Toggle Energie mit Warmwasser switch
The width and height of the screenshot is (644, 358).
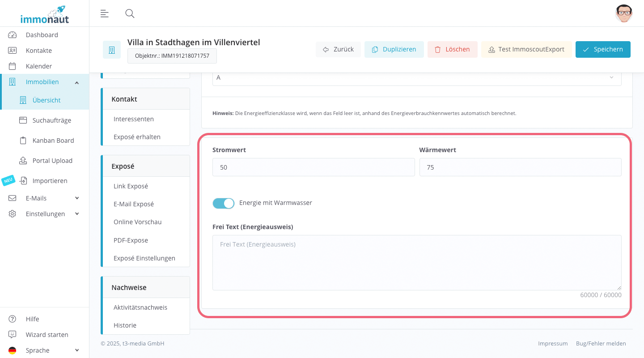[x=223, y=203]
